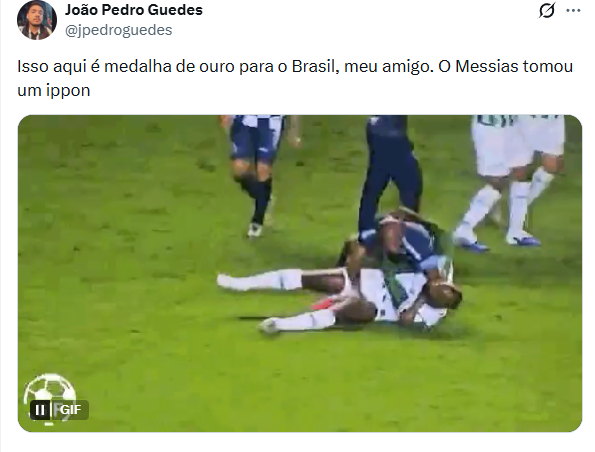Click the GIF badge label

click(x=71, y=410)
